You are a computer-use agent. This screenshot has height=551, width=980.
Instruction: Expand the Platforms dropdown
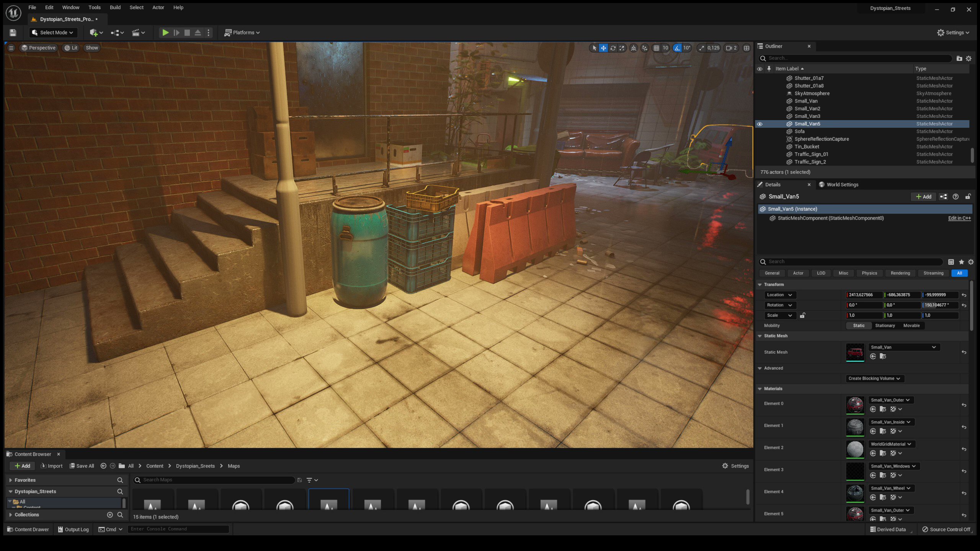242,33
